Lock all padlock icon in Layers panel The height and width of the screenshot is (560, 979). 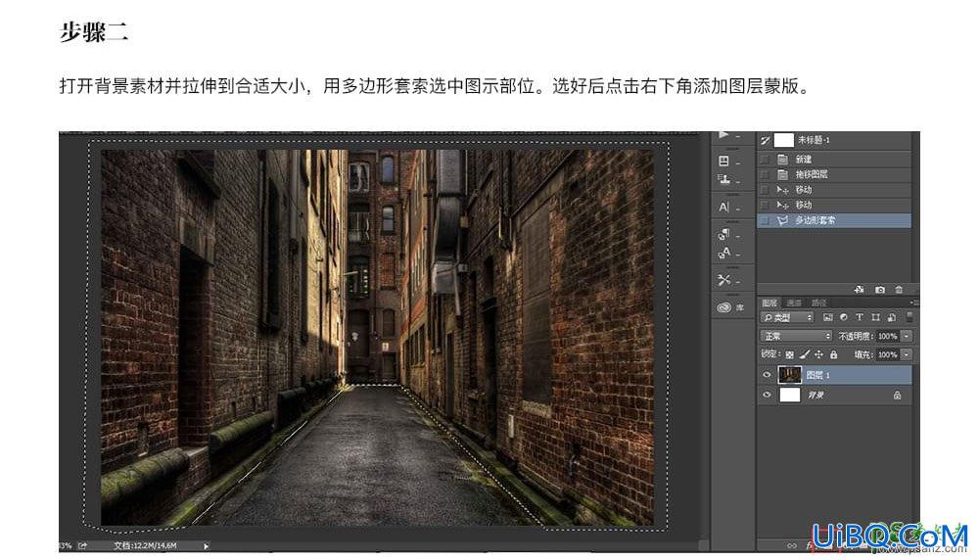[x=833, y=354]
